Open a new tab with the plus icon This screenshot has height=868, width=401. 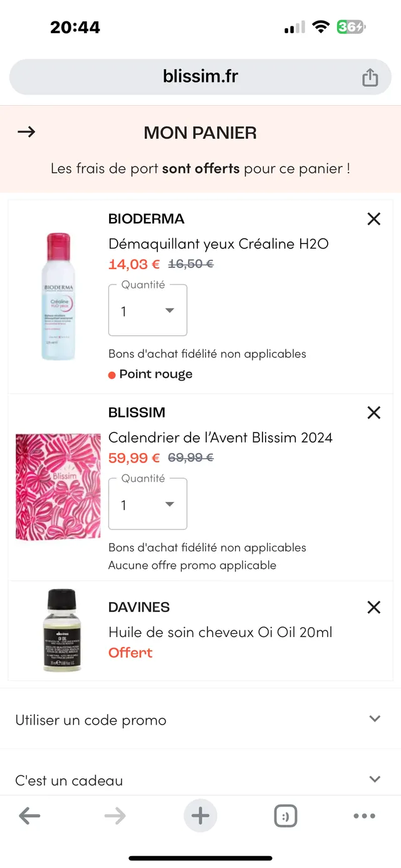pyautogui.click(x=200, y=815)
